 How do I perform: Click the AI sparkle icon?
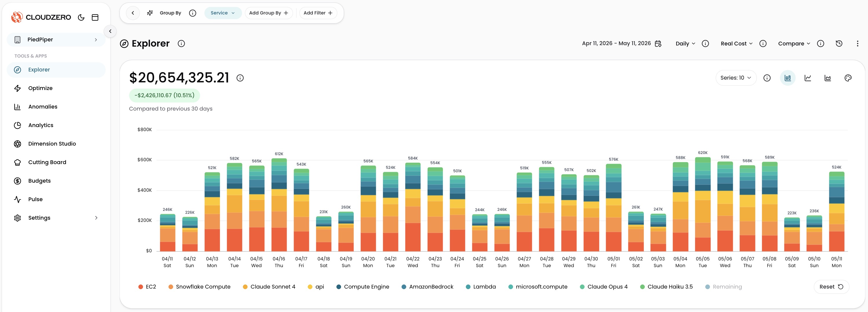[150, 13]
